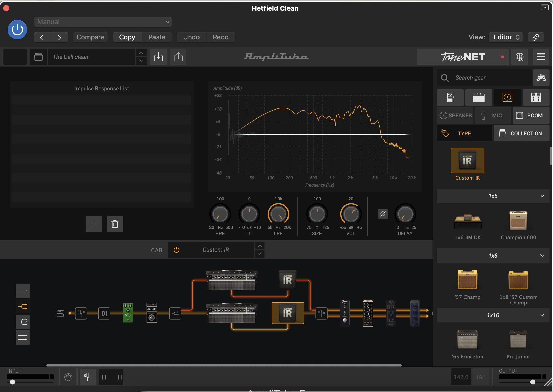Select the Custom IR cabinet thumbnail
Screen dimensions: 553x392
468,160
